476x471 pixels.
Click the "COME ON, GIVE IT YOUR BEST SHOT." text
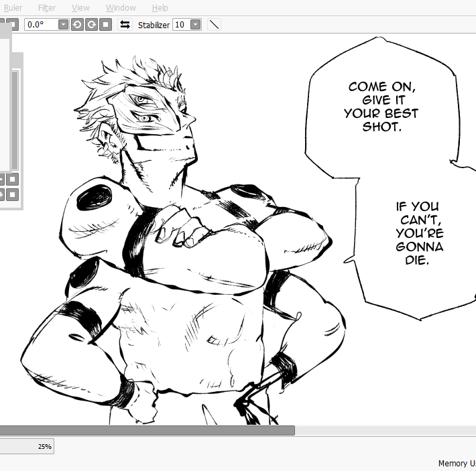click(x=381, y=107)
